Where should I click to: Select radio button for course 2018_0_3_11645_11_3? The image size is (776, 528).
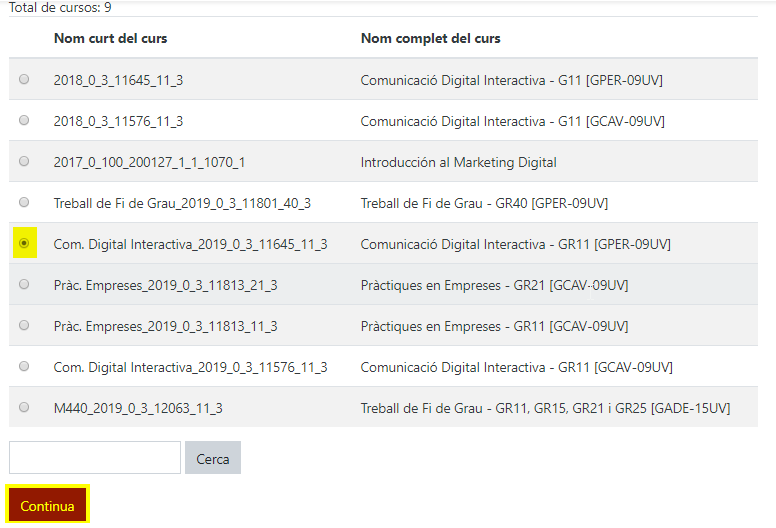pos(24,80)
